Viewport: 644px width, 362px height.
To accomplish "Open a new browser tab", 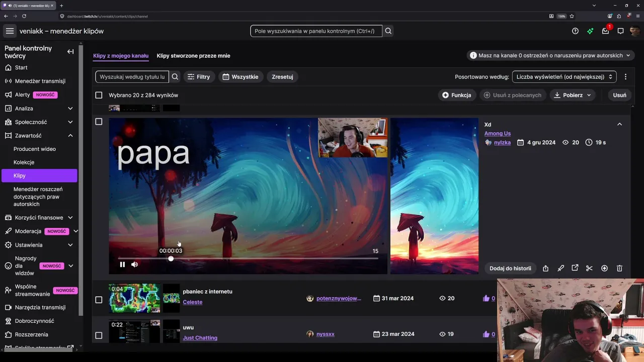I will coord(61,6).
